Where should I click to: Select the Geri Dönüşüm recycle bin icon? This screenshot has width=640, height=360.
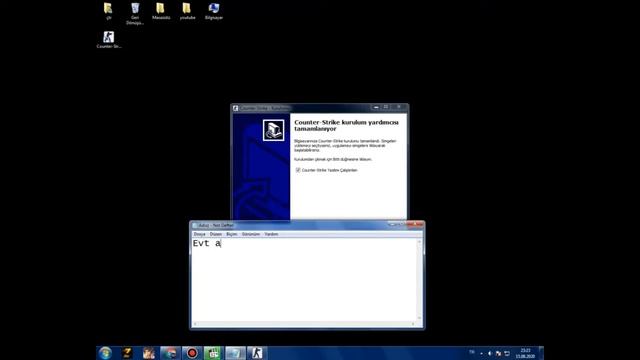[x=135, y=13]
